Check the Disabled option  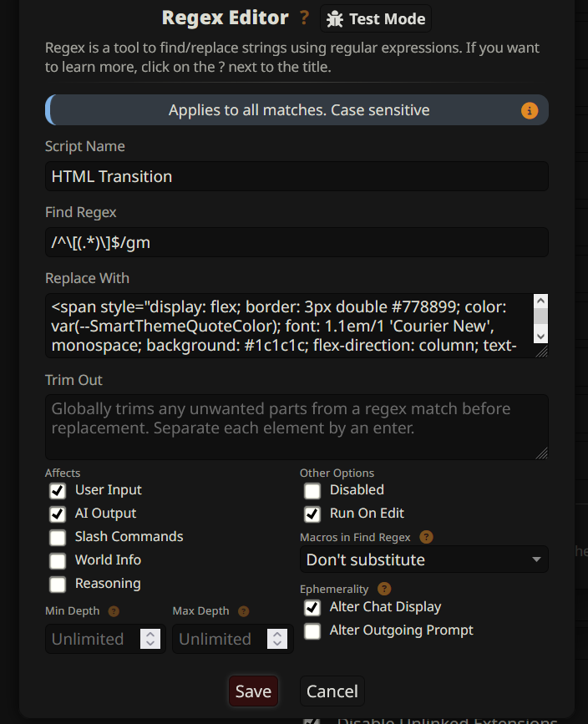[x=312, y=490]
